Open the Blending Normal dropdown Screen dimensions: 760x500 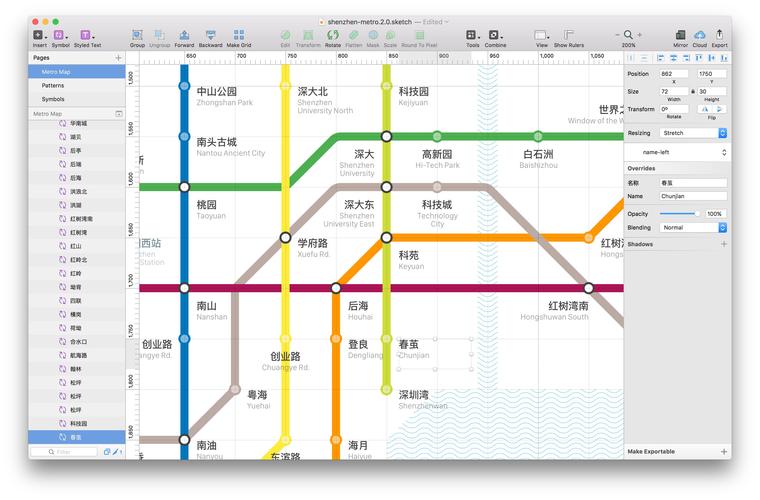coord(693,227)
